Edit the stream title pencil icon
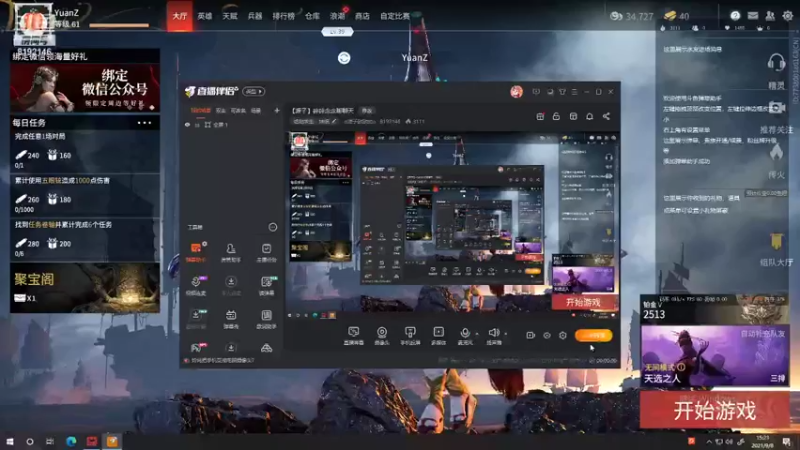Screen dimensions: 800x450 coord(334,121)
